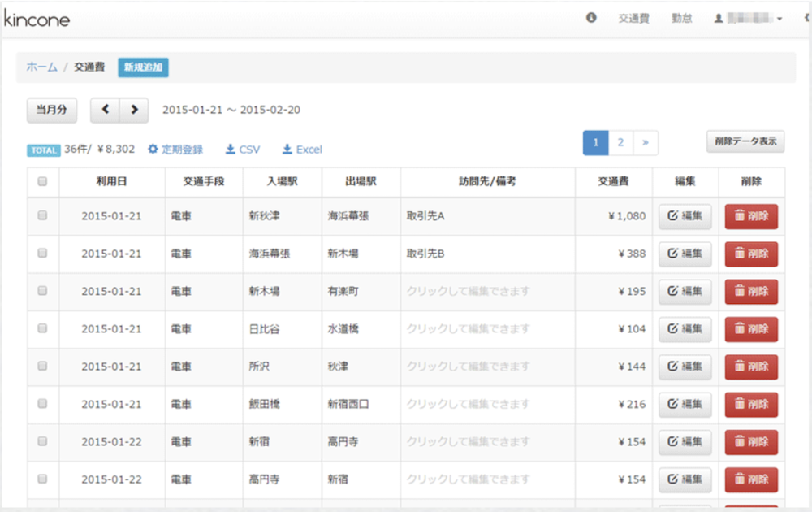
Task: Click the previous period arrow
Action: (105, 110)
